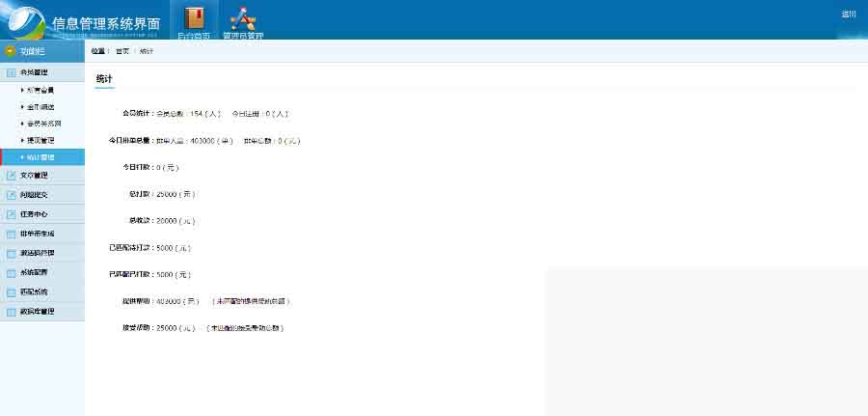Open 会员关系网 submenu item

point(43,124)
